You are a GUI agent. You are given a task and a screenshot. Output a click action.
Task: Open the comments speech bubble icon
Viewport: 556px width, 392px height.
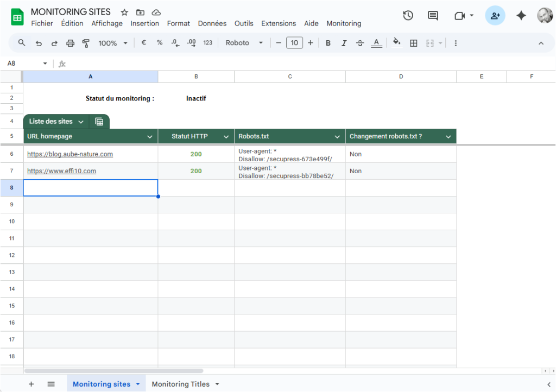tap(433, 16)
